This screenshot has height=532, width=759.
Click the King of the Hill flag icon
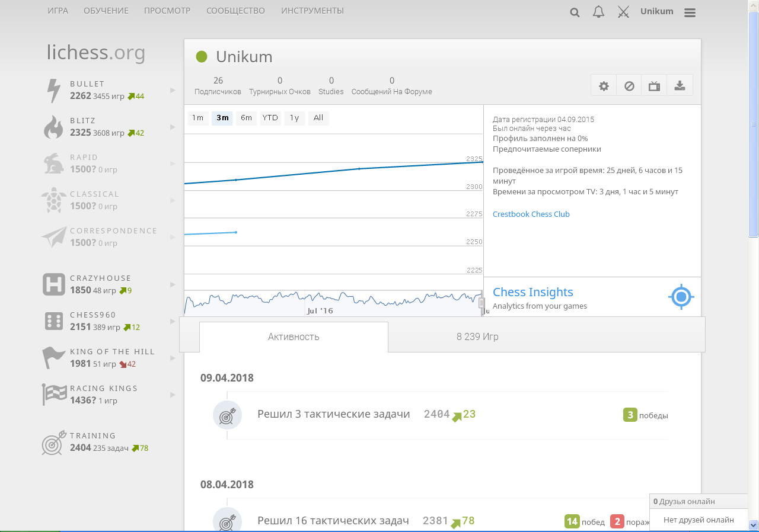pos(54,358)
